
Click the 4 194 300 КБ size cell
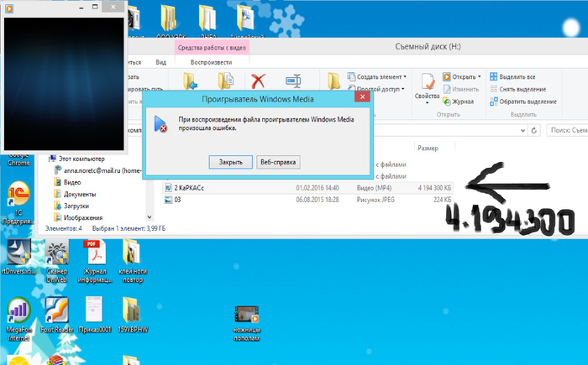point(434,188)
